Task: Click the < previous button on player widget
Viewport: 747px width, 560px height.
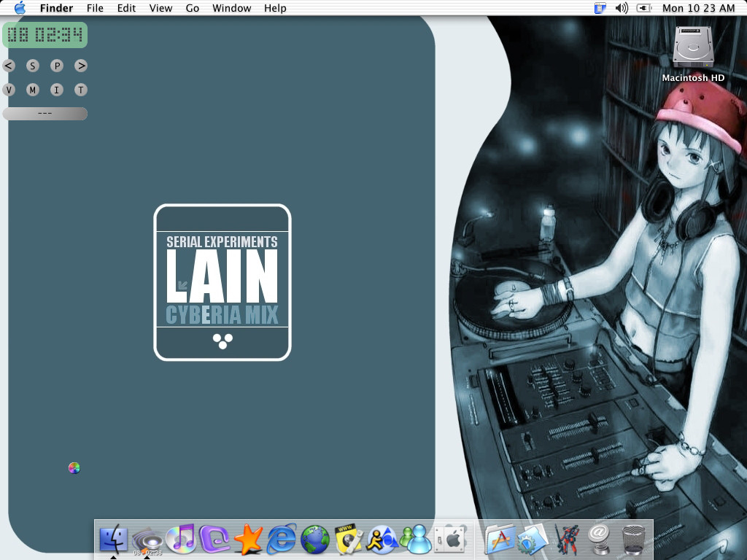Action: point(9,66)
